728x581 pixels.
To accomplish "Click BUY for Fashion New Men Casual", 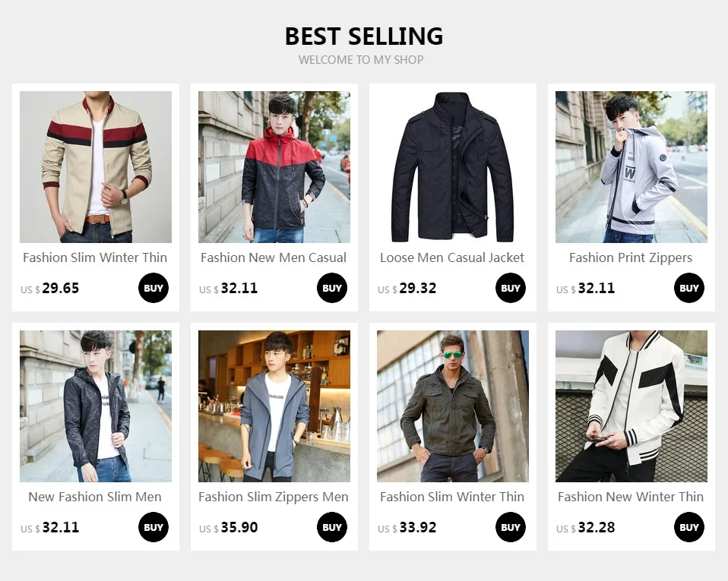I will coord(332,288).
